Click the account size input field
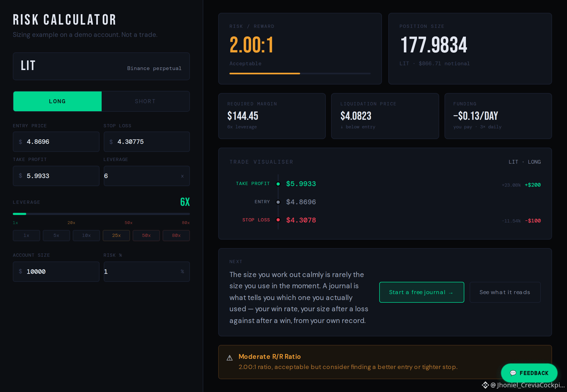This screenshot has height=392, width=567. tap(56, 272)
